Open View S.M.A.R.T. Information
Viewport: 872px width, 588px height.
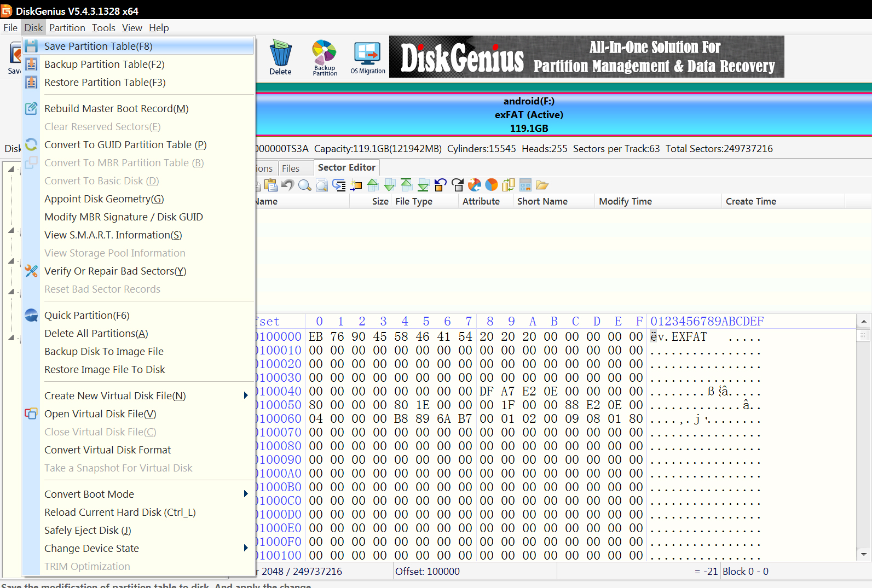138,235
